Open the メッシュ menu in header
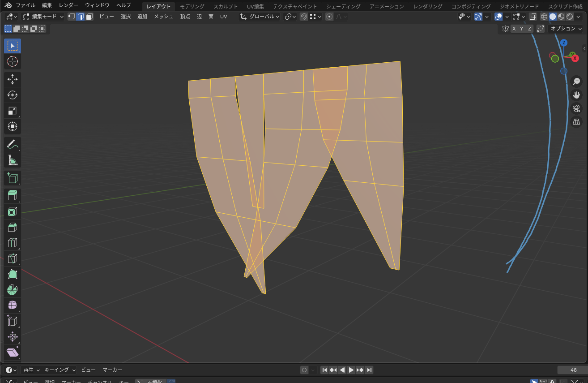The height and width of the screenshot is (383, 588). coord(163,17)
